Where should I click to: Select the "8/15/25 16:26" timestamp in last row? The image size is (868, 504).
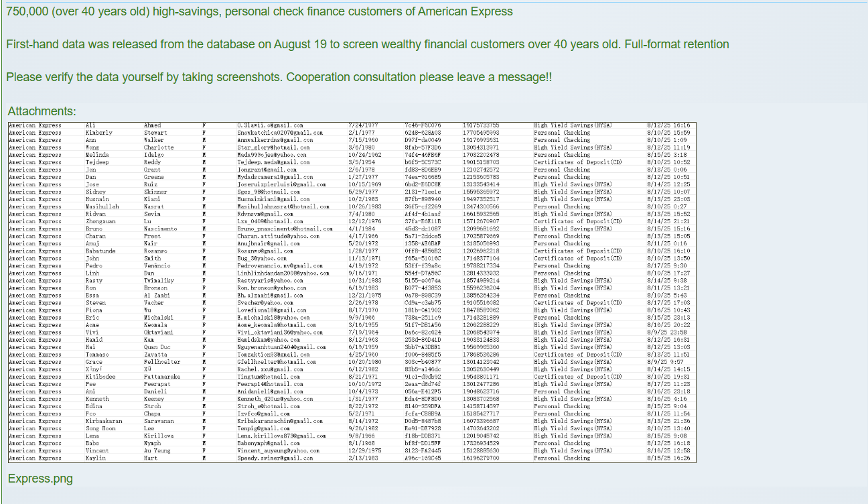668,458
